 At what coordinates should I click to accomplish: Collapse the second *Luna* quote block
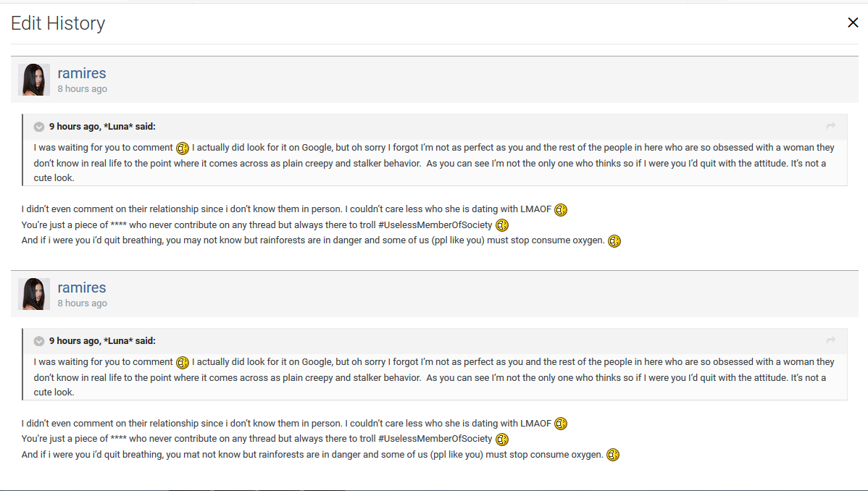(39, 341)
